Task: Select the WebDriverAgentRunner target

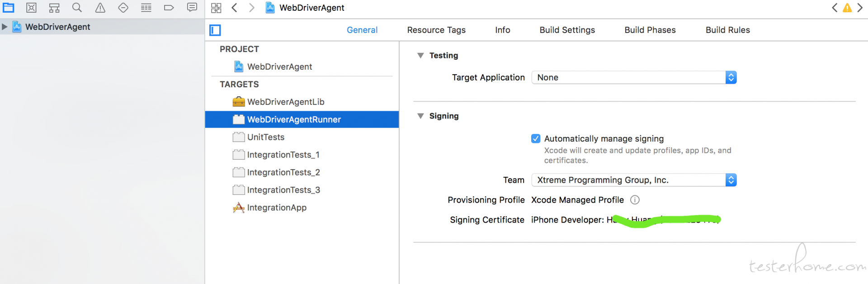Action: coord(302,119)
